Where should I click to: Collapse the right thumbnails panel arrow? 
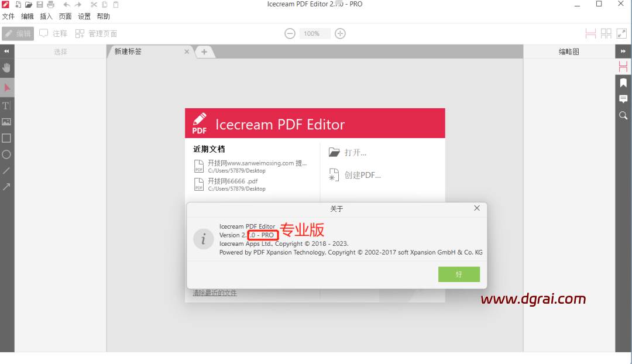coord(623,51)
